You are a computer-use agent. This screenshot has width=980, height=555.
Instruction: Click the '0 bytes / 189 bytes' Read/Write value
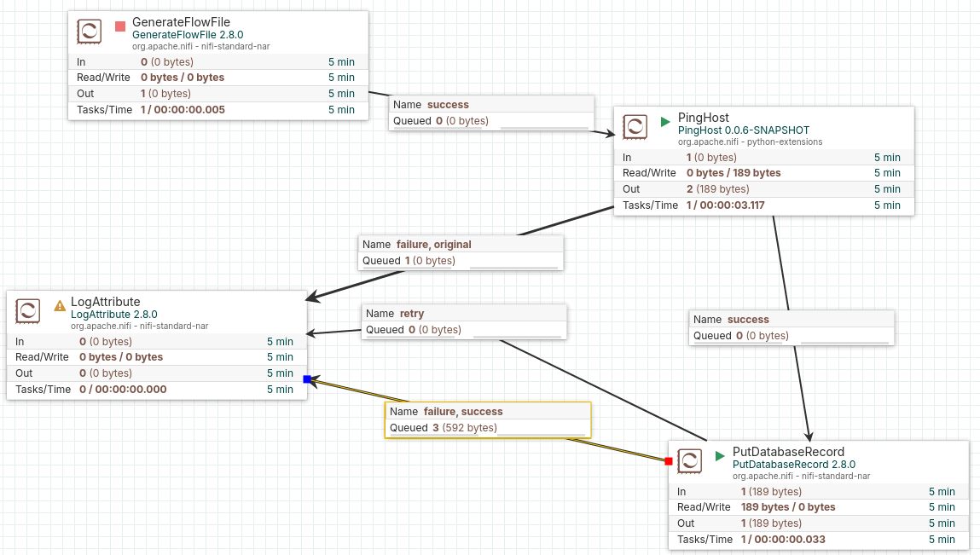point(734,173)
